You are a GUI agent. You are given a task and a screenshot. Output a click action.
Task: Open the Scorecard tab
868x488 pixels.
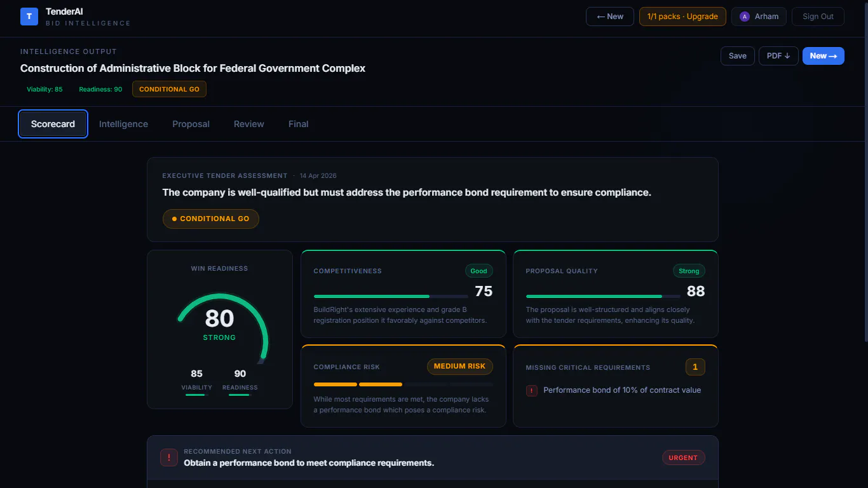click(x=53, y=124)
